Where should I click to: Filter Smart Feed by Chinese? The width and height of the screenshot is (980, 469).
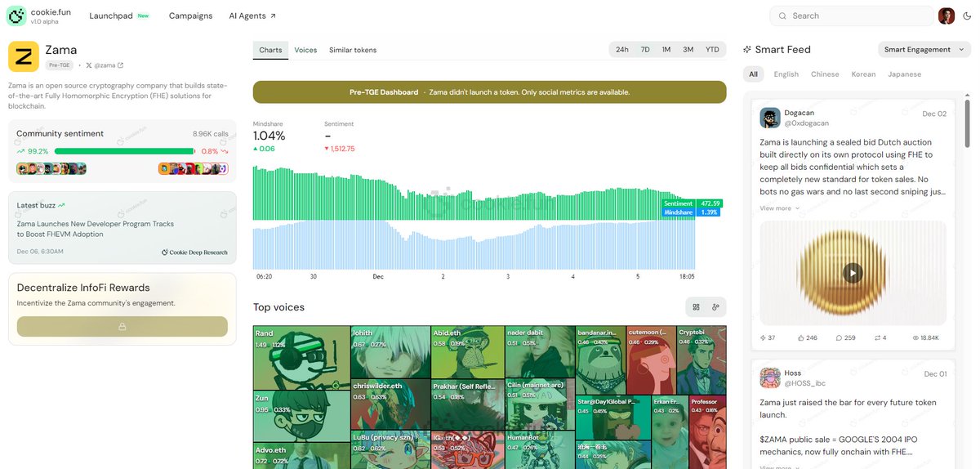tap(825, 74)
